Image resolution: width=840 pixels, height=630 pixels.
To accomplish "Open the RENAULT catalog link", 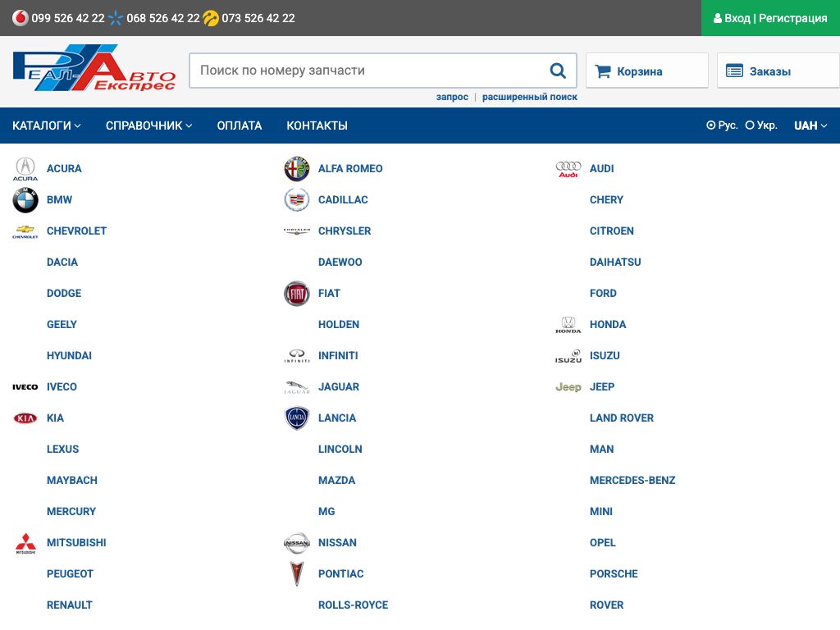I will click(69, 605).
